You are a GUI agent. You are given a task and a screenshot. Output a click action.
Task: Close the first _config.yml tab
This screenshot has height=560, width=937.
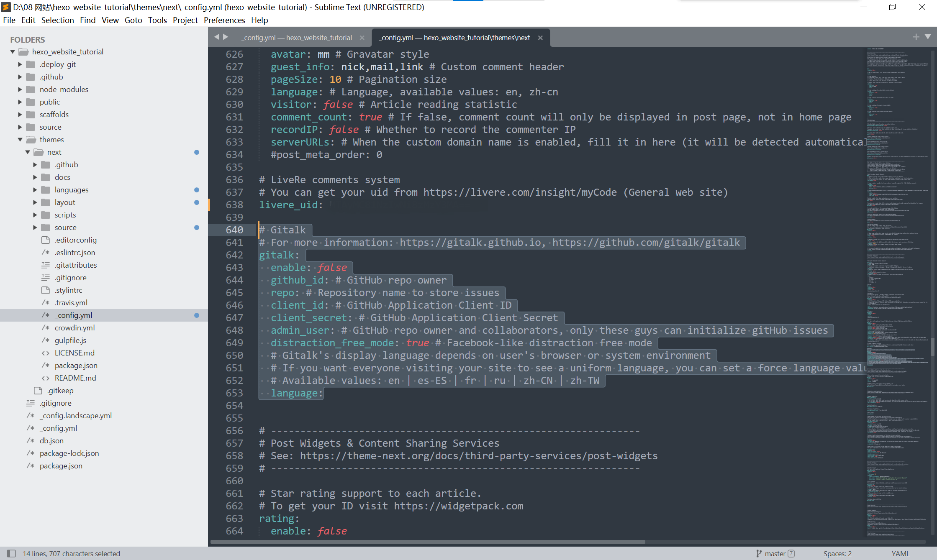[x=362, y=38]
